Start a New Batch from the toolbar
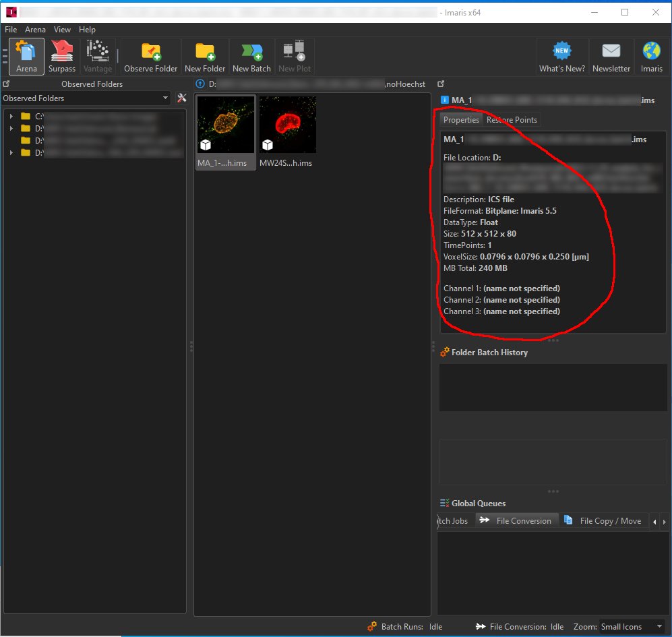 pos(251,56)
